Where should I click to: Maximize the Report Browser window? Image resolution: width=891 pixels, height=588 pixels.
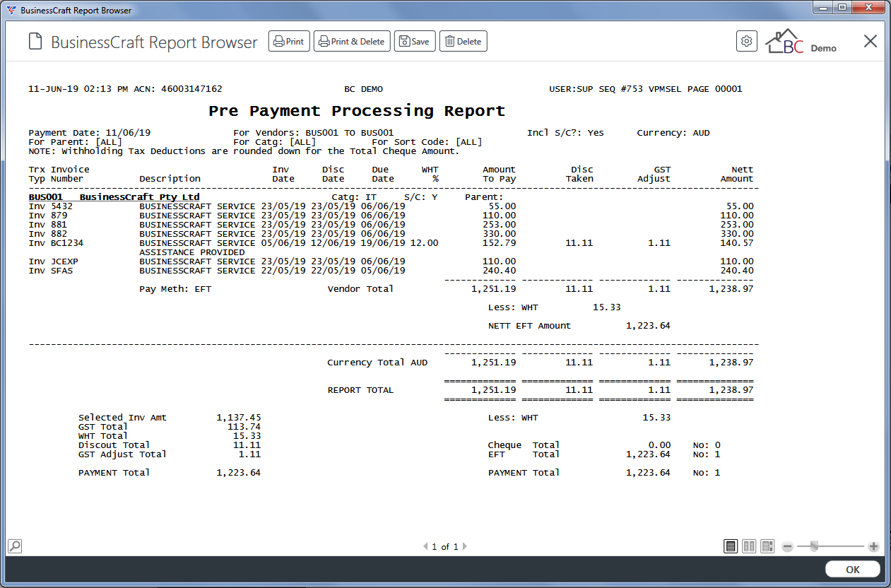pos(842,8)
